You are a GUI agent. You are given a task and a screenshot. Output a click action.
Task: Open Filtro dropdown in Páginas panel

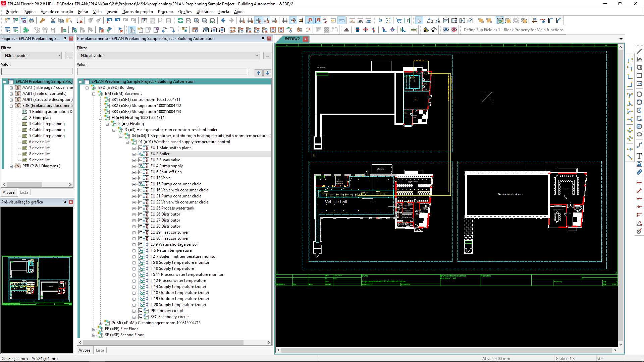coord(32,56)
